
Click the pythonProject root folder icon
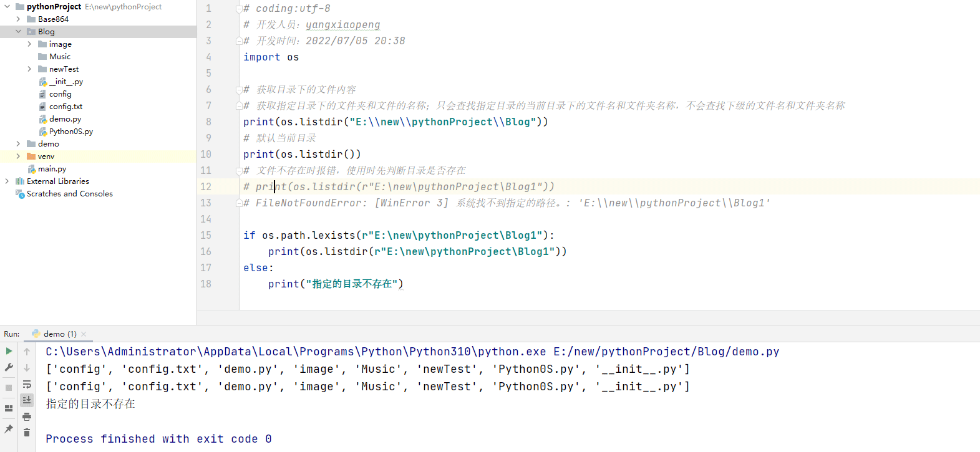point(20,7)
